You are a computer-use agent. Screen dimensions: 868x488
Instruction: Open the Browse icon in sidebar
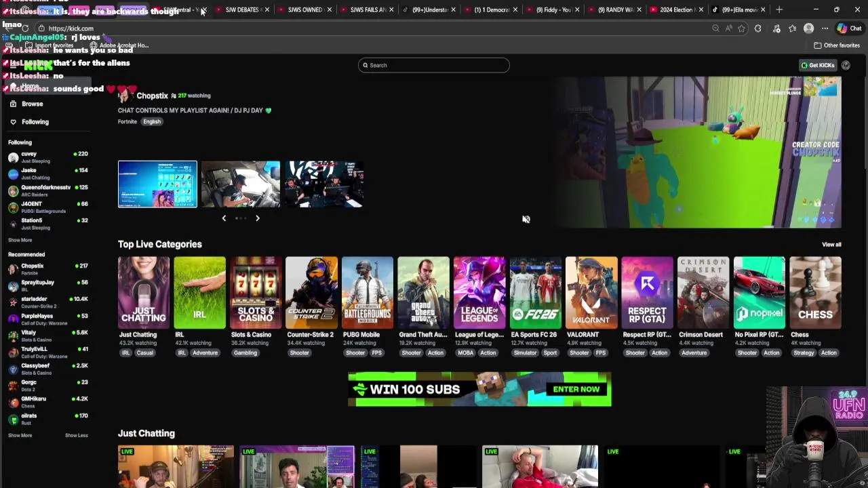pos(13,104)
